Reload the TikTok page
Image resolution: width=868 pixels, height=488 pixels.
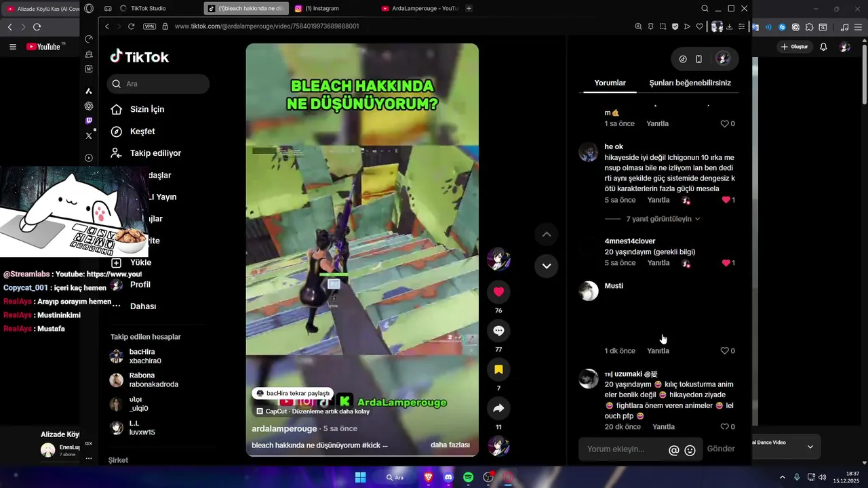coord(131,26)
